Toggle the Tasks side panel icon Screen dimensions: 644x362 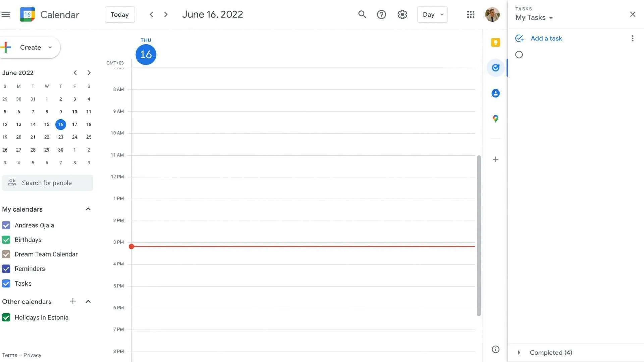click(495, 68)
